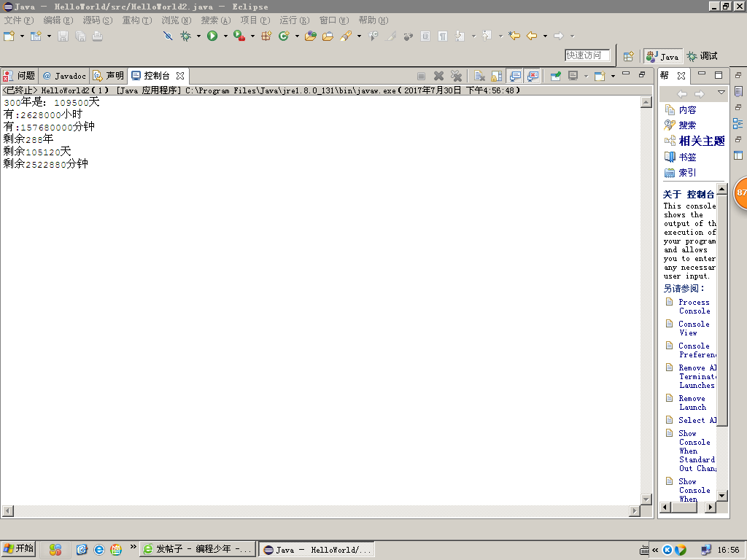This screenshot has width=747, height=560.
Task: Open the help view menu triangle
Action: 721,93
